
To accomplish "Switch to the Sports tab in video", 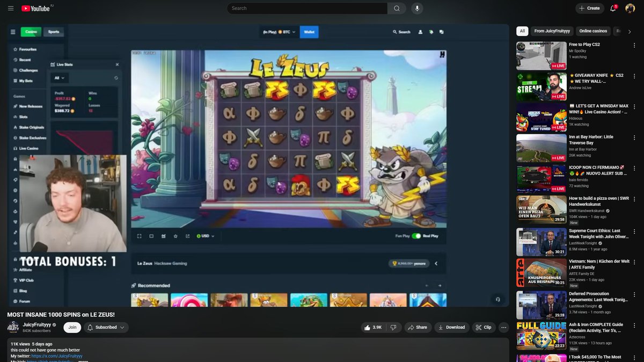I will [x=54, y=32].
